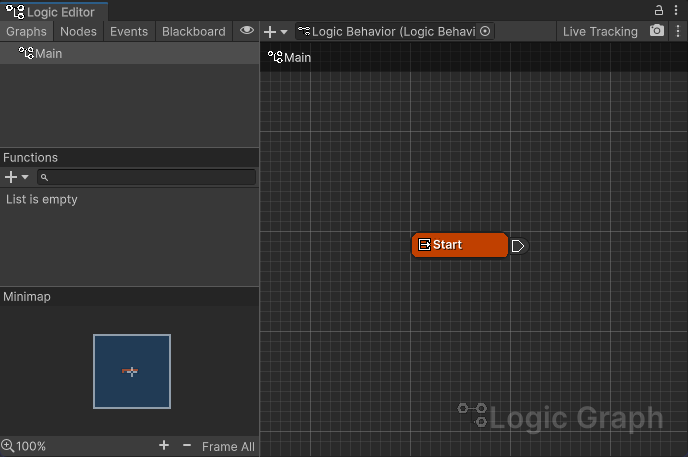Click the Frame All button
This screenshot has height=457, width=688.
tap(228, 446)
